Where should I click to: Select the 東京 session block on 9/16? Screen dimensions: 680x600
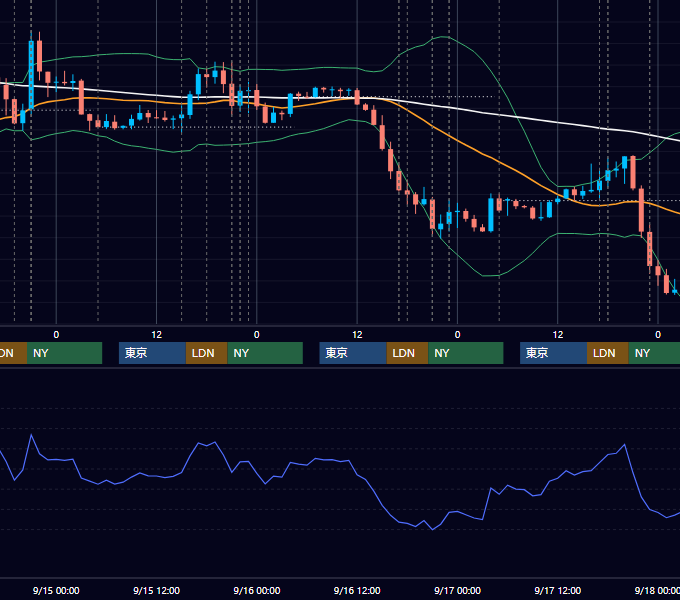point(353,353)
